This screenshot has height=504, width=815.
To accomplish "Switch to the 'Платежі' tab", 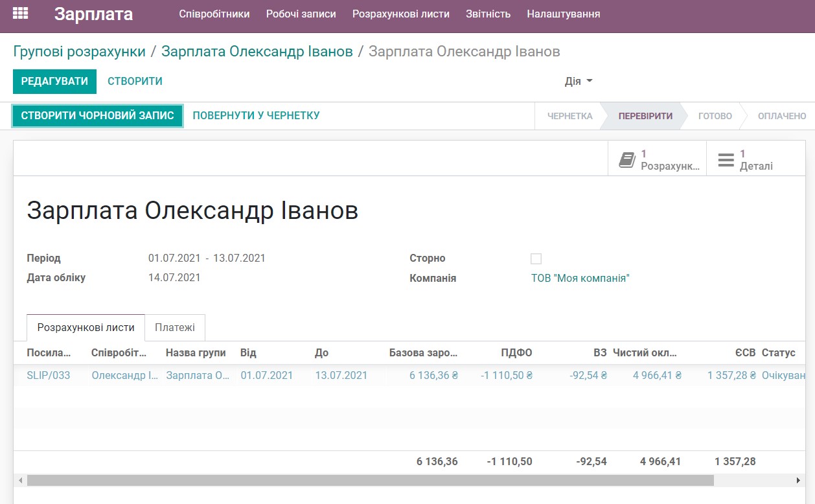I will [175, 327].
